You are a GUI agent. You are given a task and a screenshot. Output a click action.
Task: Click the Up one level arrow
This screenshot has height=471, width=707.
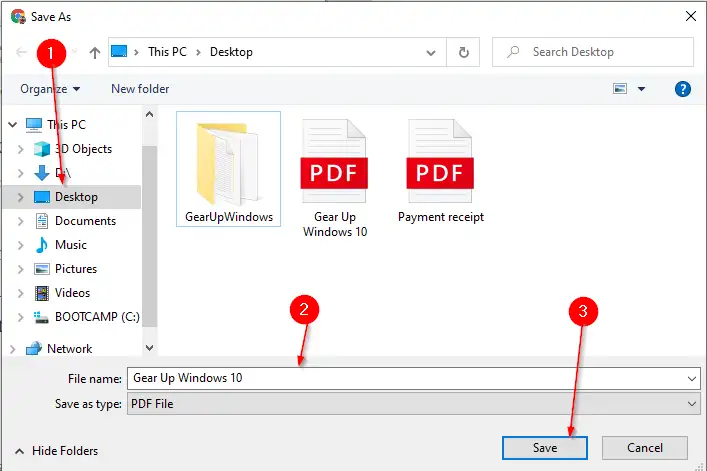click(94, 52)
